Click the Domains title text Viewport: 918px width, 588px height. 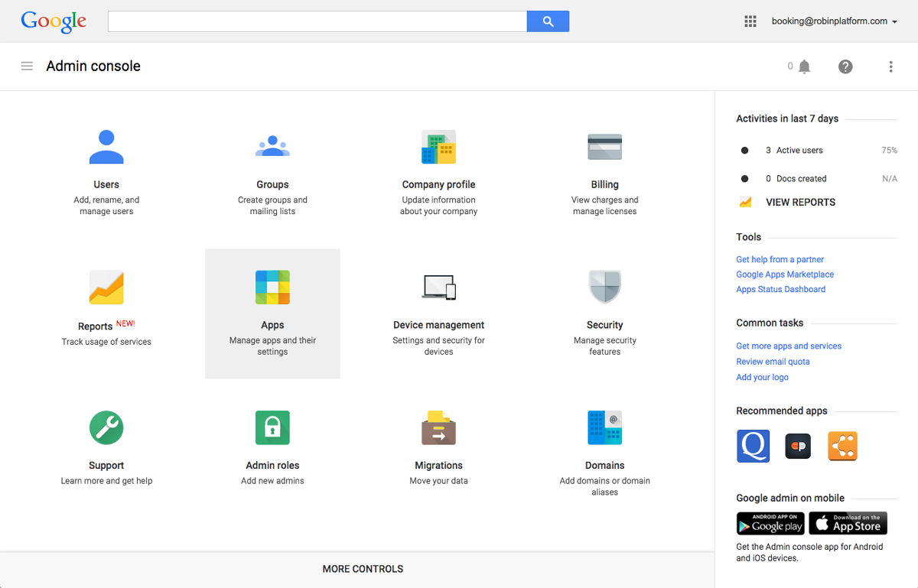coord(604,465)
